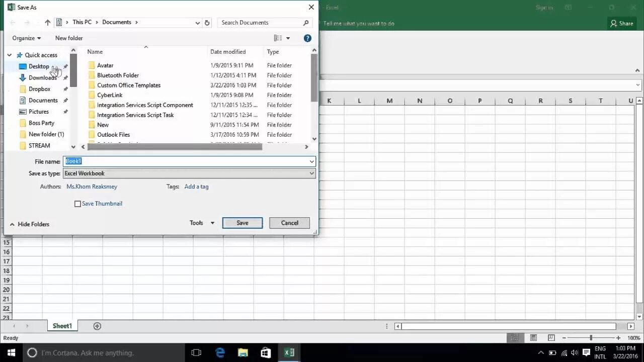644x362 pixels.
Task: Select Desktop in Quick access
Action: (x=39, y=66)
